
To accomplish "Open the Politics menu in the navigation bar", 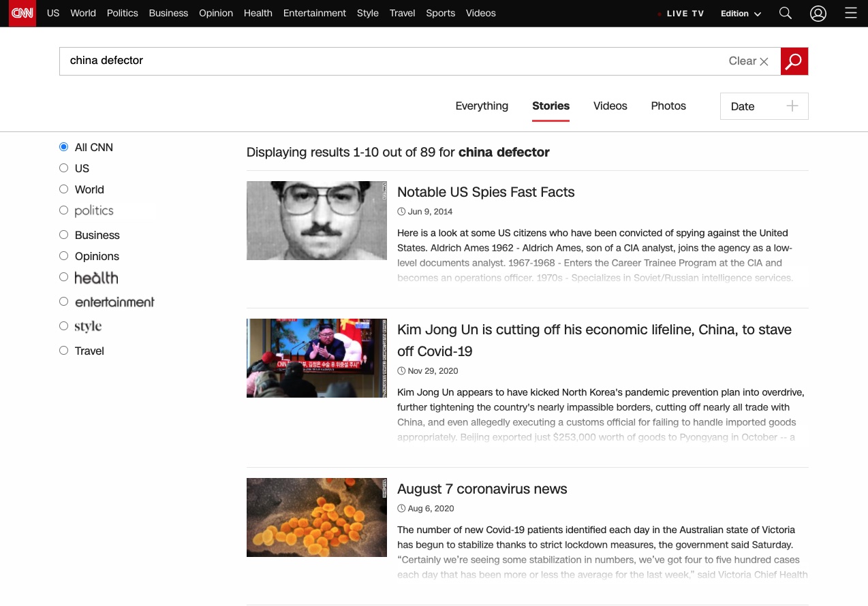I will 122,14.
